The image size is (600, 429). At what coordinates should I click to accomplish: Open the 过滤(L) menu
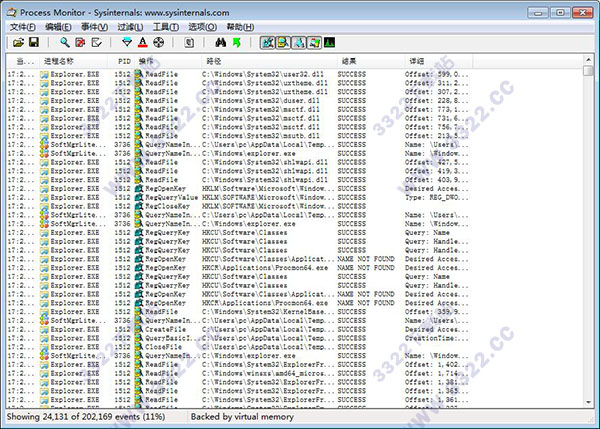(x=130, y=27)
